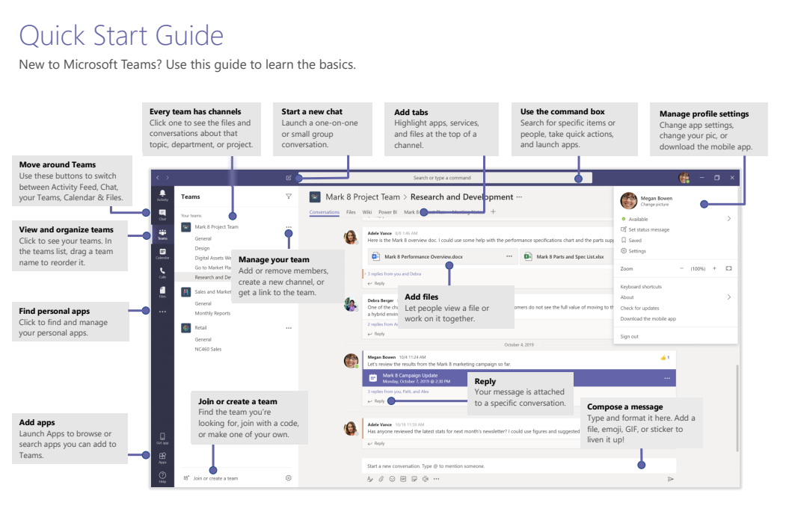The width and height of the screenshot is (786, 532).
Task: Click Join or create a team
Action: tap(211, 478)
